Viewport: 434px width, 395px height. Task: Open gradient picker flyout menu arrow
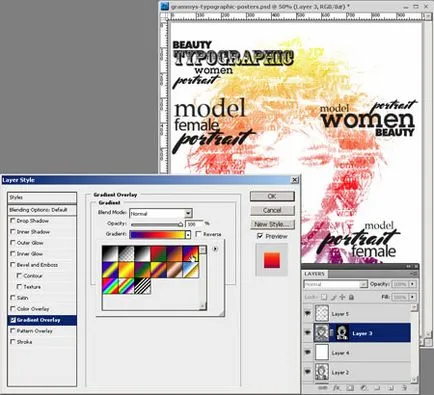pos(215,249)
